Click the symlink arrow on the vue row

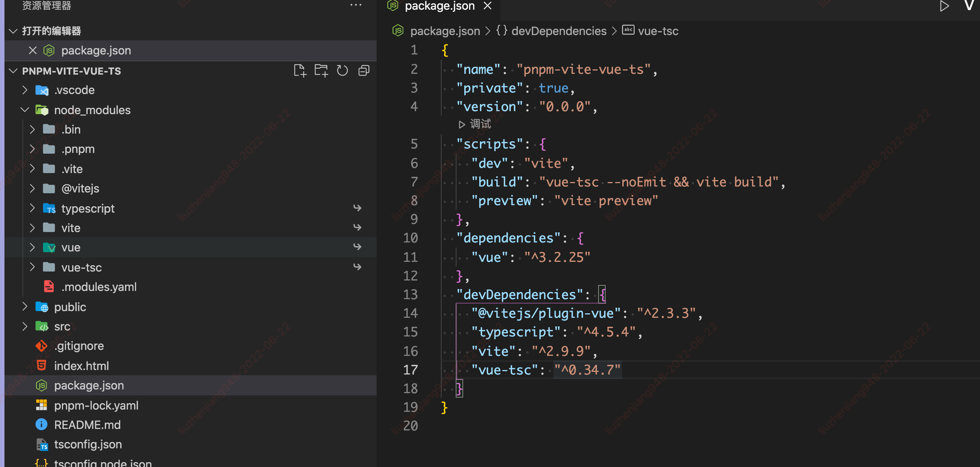click(x=357, y=247)
